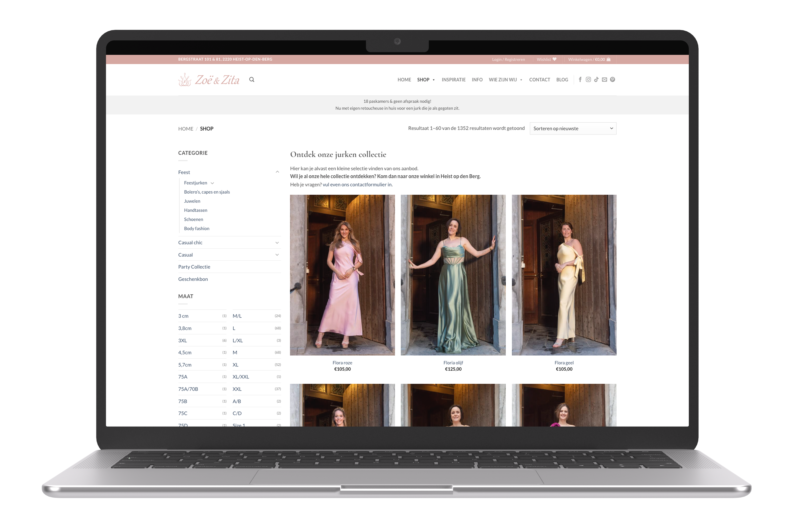The width and height of the screenshot is (808, 532).
Task: Click the TikTok icon
Action: tap(596, 80)
